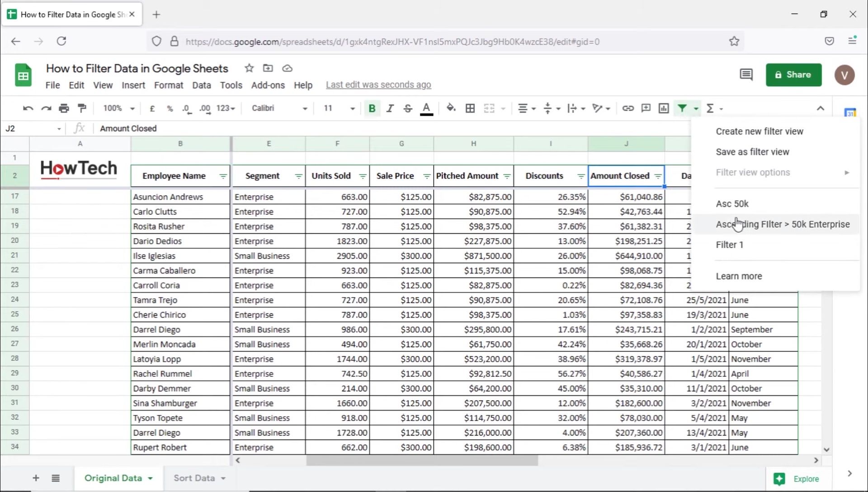The width and height of the screenshot is (868, 492).
Task: Insert comment icon in toolbar
Action: pos(646,109)
